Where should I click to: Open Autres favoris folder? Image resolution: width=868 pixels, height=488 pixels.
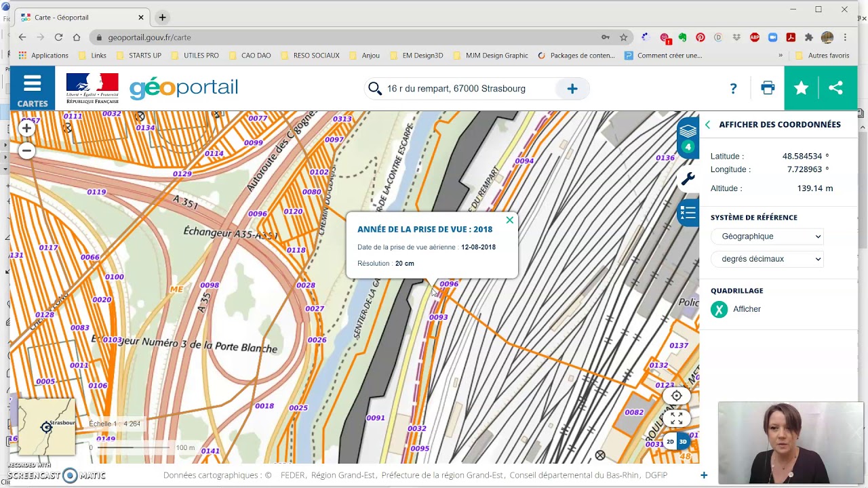[x=822, y=56]
